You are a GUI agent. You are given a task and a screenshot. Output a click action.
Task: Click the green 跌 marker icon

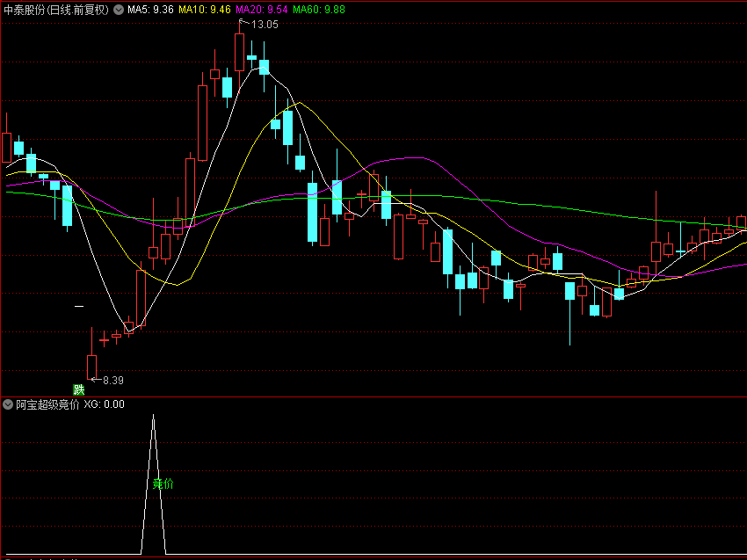click(x=78, y=389)
